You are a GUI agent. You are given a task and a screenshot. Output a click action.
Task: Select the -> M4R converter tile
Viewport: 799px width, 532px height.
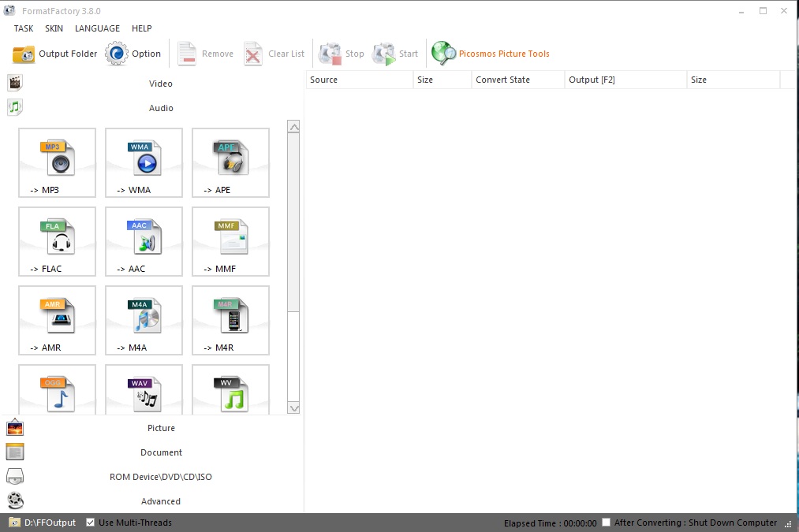pos(230,320)
